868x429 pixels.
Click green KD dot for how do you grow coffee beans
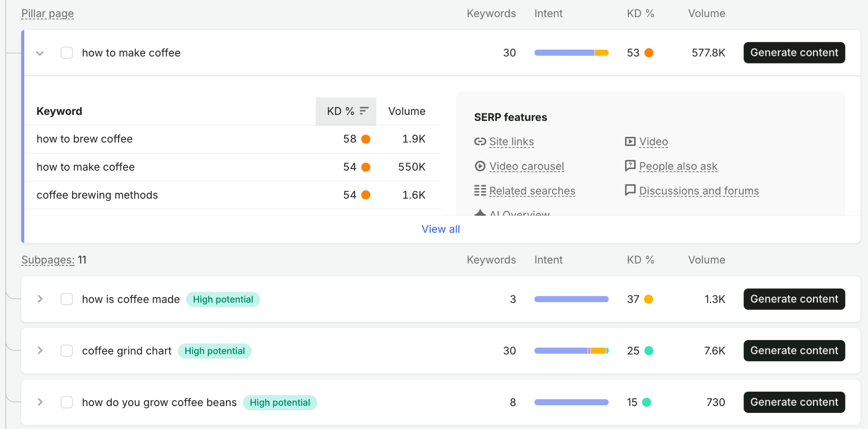point(647,402)
